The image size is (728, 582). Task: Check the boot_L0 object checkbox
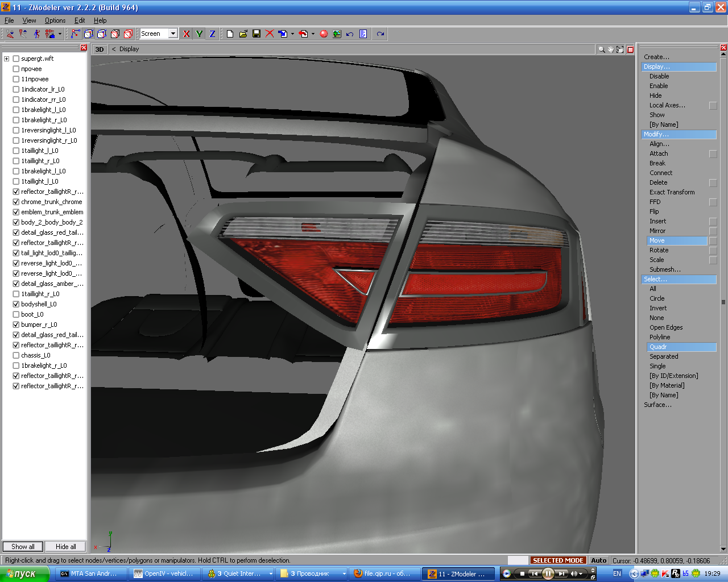tap(16, 314)
